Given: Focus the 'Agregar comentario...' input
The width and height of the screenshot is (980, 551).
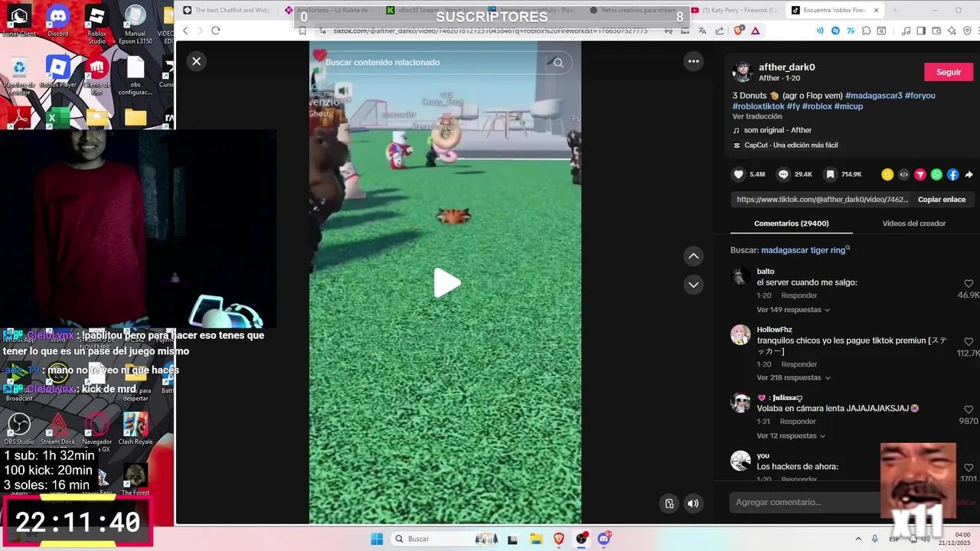Looking at the screenshot, I should [x=804, y=502].
